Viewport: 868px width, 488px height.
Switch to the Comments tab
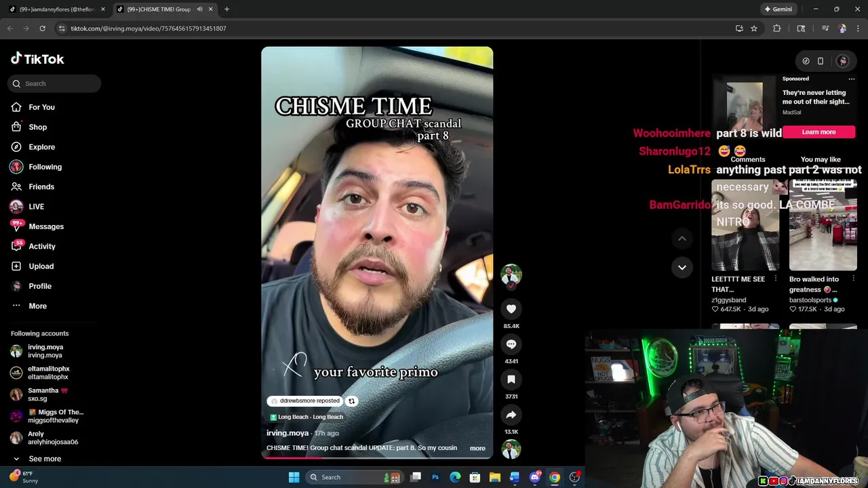(x=748, y=159)
